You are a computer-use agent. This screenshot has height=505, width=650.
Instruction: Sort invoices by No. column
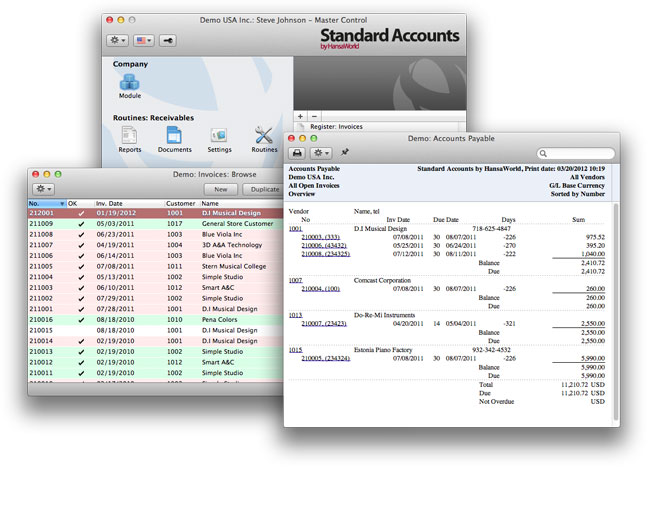(x=47, y=204)
